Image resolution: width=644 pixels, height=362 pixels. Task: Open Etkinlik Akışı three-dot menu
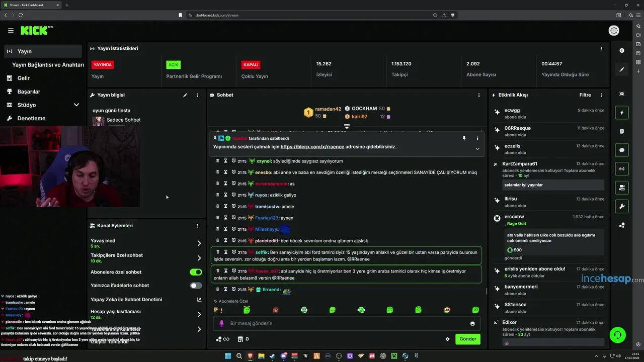(602, 95)
